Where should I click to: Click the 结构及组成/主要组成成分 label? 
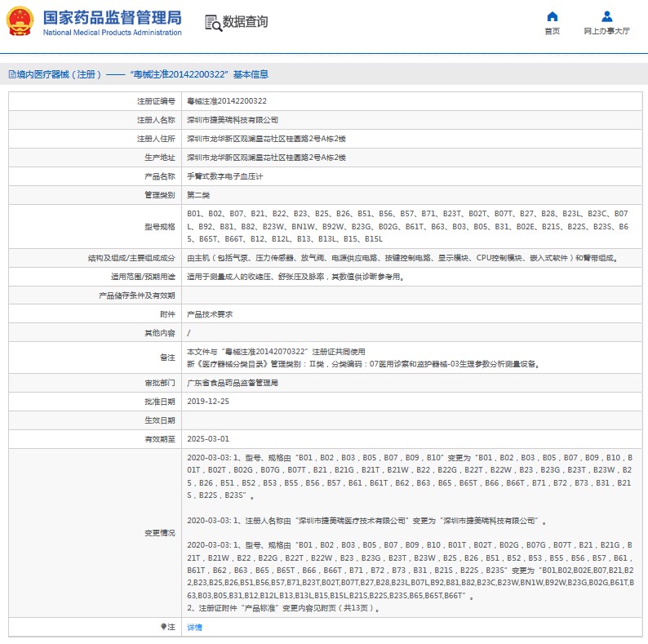coord(131,259)
